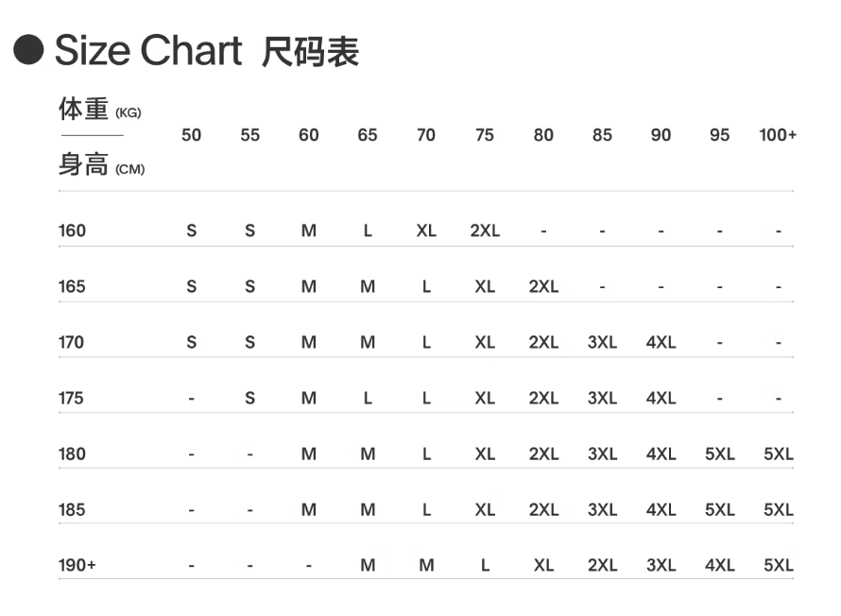Click the "Size Chart" title text
The image size is (841, 616).
148,50
